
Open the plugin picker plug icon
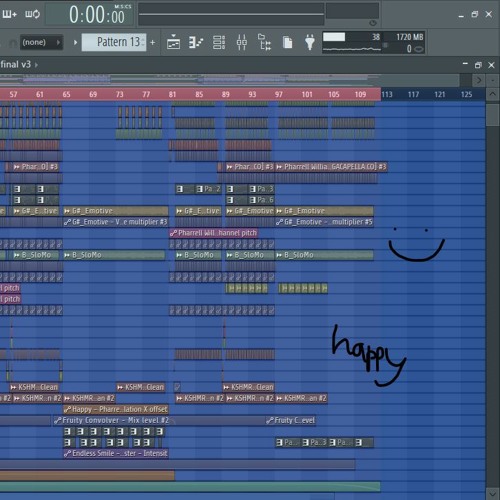coord(310,43)
